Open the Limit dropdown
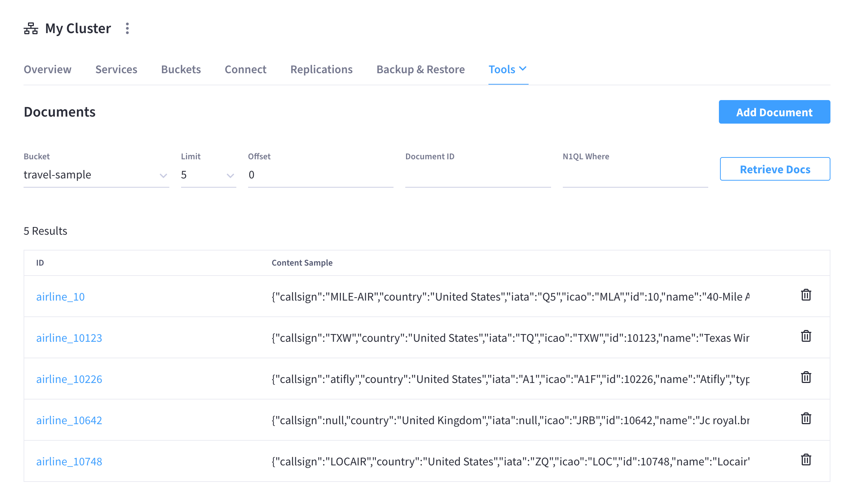854x504 pixels. click(208, 175)
